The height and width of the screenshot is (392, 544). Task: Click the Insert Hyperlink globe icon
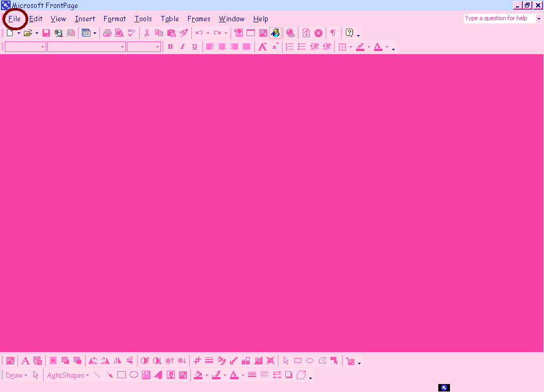[290, 33]
